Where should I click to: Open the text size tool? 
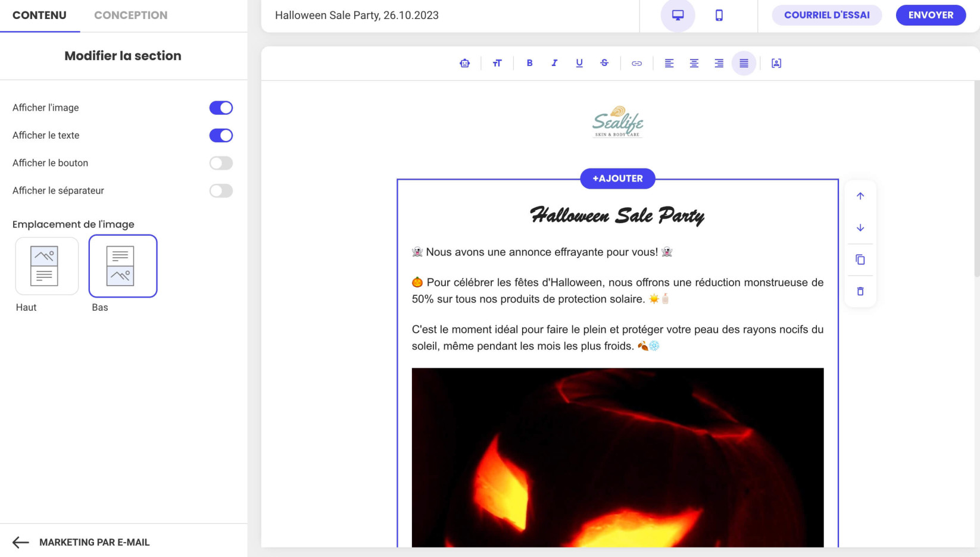(497, 63)
